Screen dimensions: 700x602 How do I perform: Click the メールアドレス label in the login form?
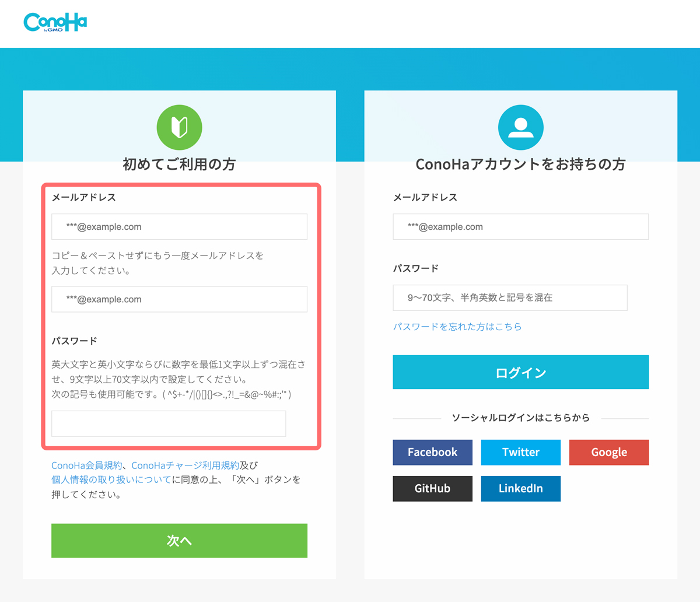425,197
